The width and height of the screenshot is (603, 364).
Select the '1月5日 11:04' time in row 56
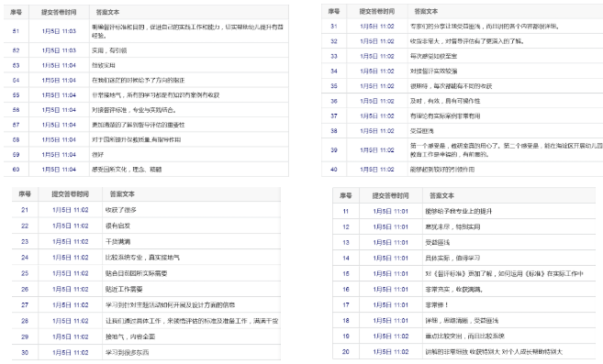pyautogui.click(x=59, y=110)
